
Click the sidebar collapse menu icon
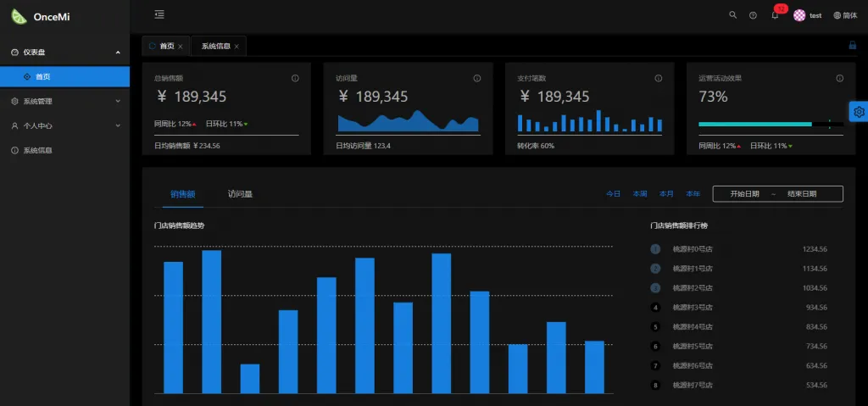(x=159, y=14)
